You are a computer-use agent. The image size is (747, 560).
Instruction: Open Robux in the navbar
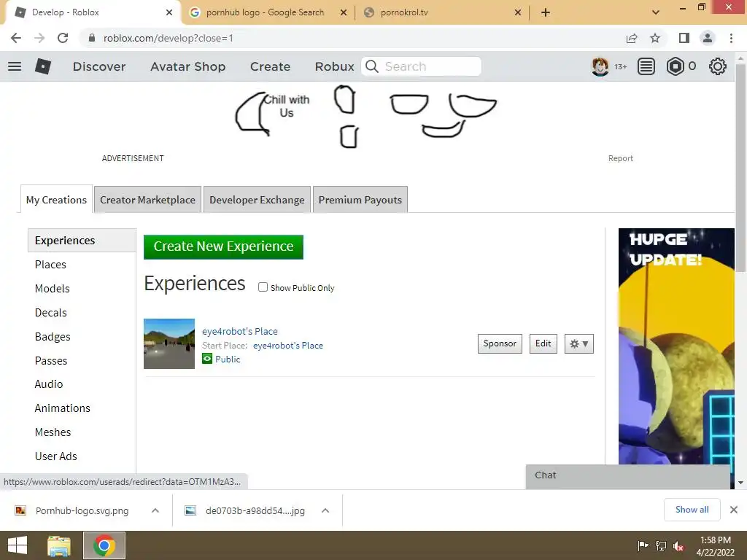(334, 66)
